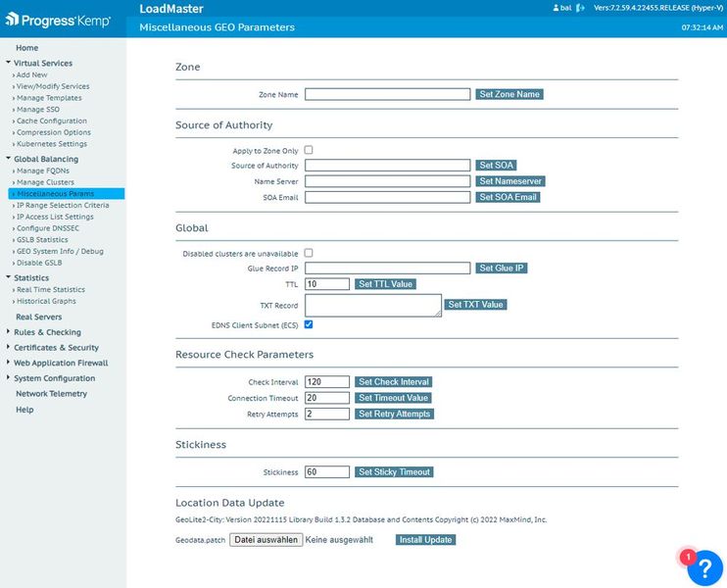The width and height of the screenshot is (727, 588).
Task: Collapse the Statistics menu section
Action: pyautogui.click(x=31, y=277)
